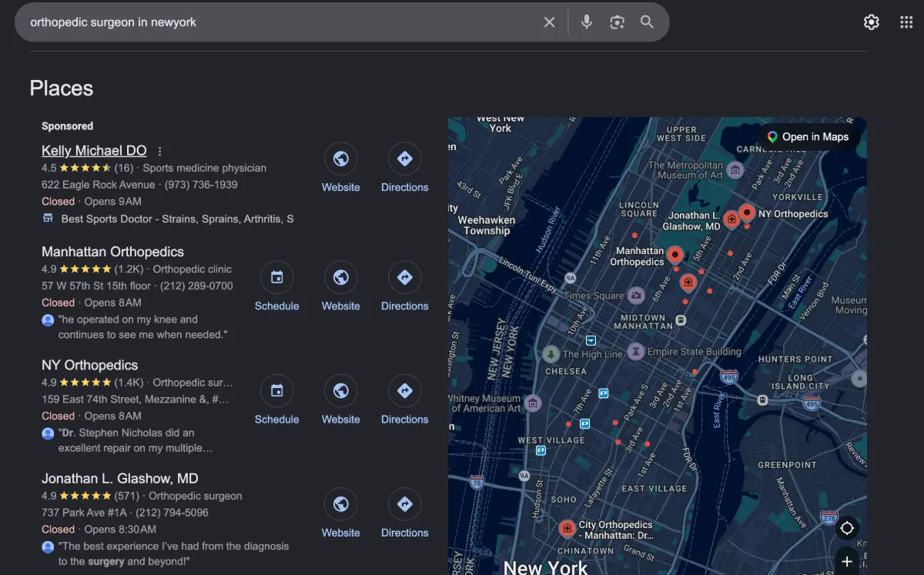
Task: Get Directions to NY Orthopedics
Action: 404,391
